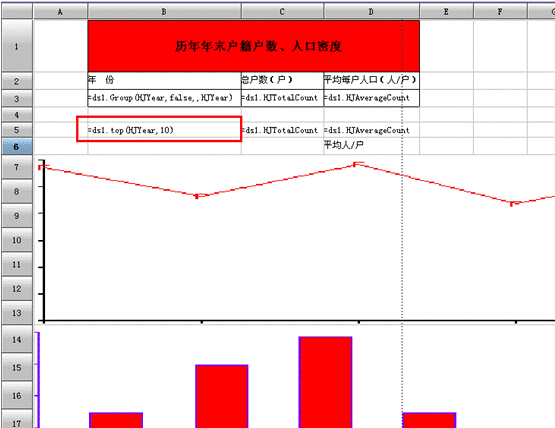Select the 平均人/户 cell
This screenshot has height=428, width=555.
tap(371, 145)
